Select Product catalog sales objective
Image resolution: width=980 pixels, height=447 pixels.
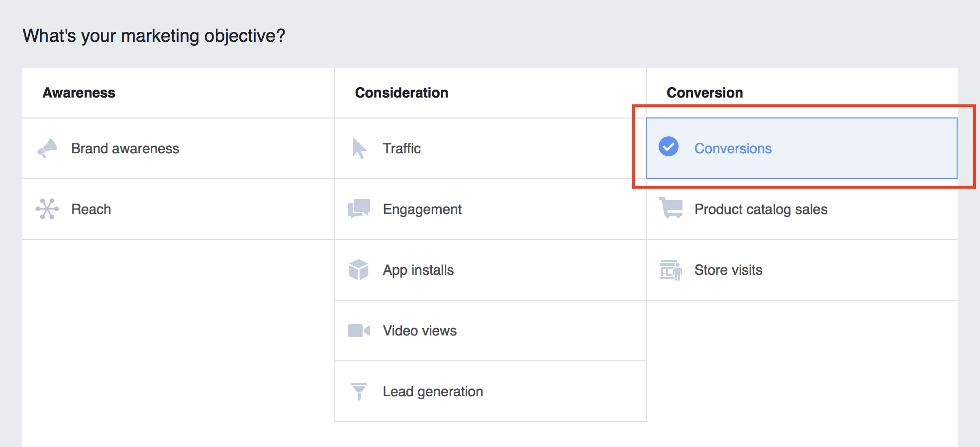tap(761, 209)
